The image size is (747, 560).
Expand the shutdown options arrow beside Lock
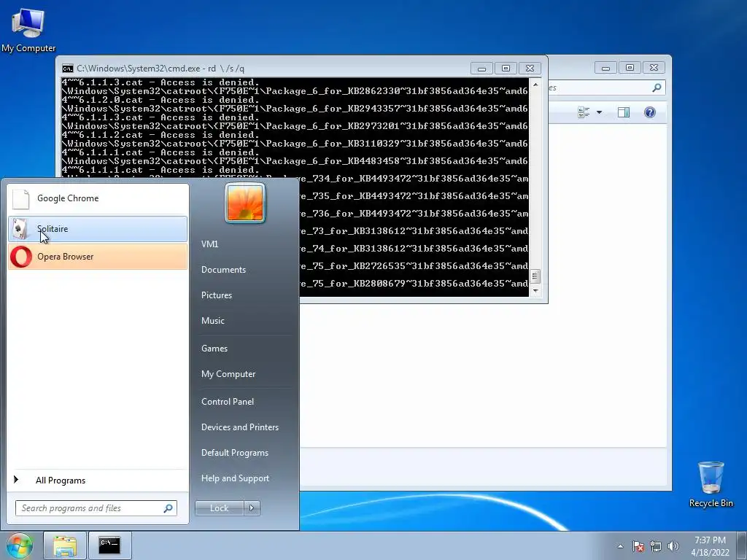click(x=252, y=508)
